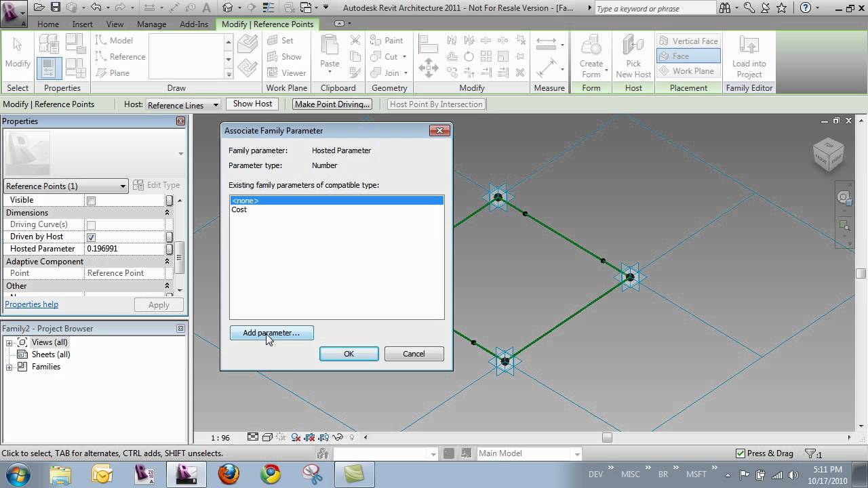Open the Manage ribbon tab
Screen dimensions: 868x488
click(x=151, y=24)
